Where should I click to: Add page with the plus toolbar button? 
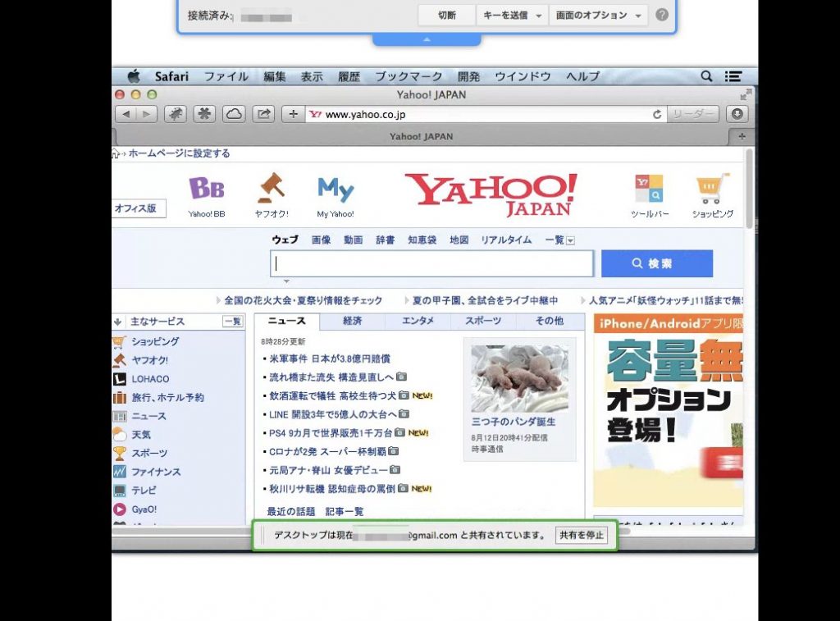pyautogui.click(x=293, y=114)
